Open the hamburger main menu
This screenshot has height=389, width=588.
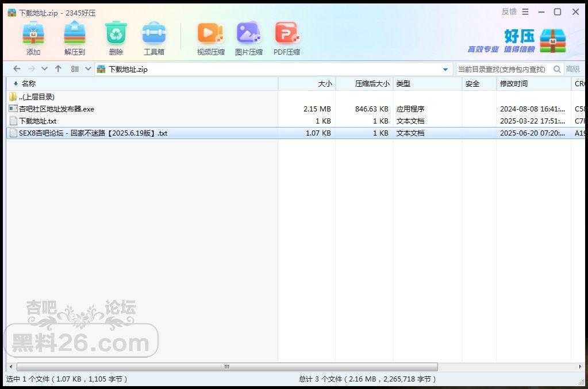pyautogui.click(x=525, y=12)
